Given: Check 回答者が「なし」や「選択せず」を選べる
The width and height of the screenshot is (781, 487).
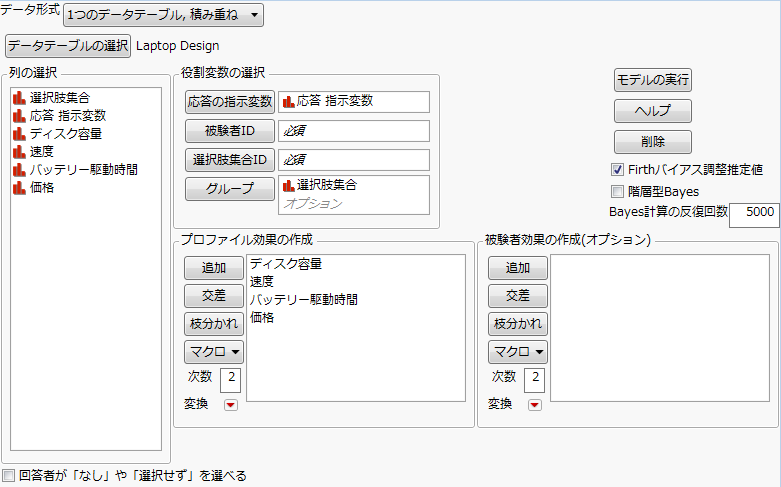Looking at the screenshot, I should 8,476.
